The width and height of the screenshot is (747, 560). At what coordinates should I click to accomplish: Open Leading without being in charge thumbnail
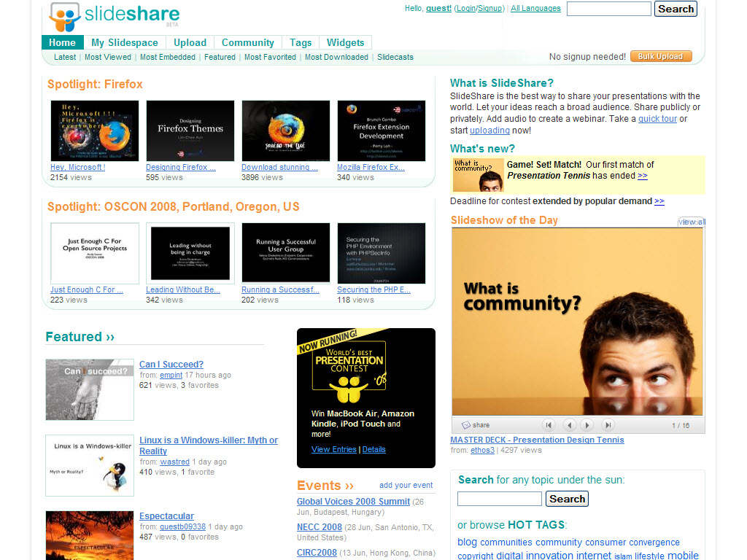(190, 253)
